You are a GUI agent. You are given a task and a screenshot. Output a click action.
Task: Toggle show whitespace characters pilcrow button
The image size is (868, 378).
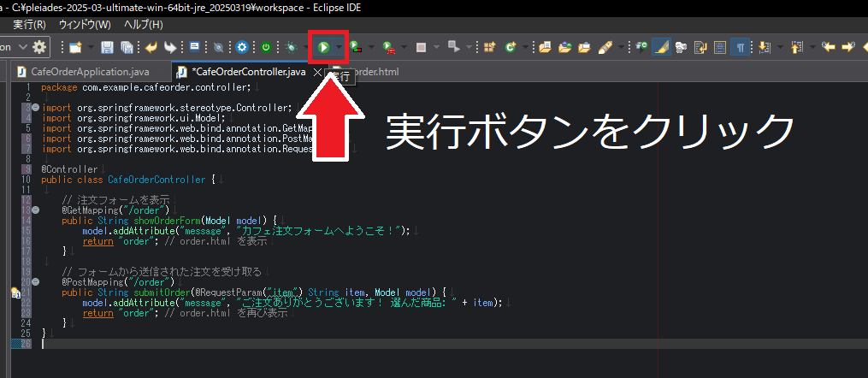coord(740,47)
